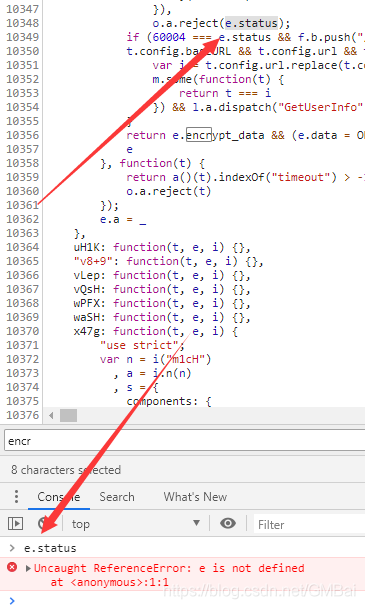The height and width of the screenshot is (609, 365).
Task: Click the highlighted 'e.status' in o.a.reject call
Action: tap(252, 23)
